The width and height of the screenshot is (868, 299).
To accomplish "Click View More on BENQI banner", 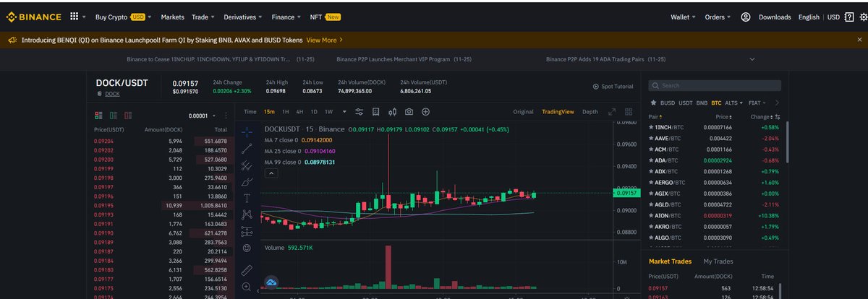I will (x=325, y=40).
